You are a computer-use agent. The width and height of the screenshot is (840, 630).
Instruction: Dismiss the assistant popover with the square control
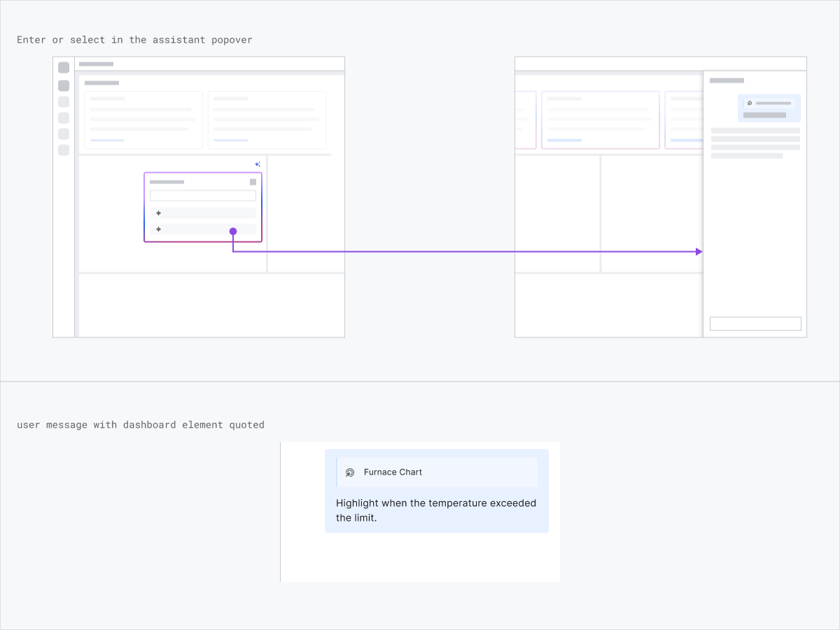253,182
